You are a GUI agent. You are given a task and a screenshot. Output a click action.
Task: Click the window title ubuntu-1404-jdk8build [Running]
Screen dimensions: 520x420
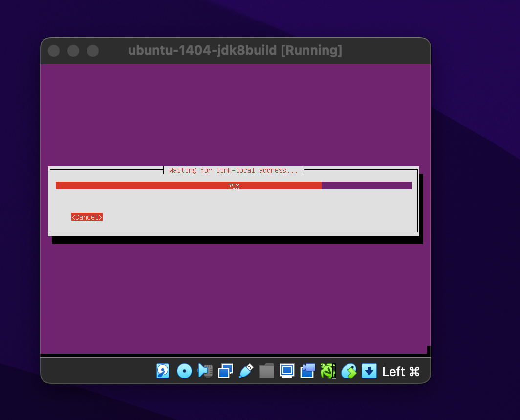tap(235, 50)
